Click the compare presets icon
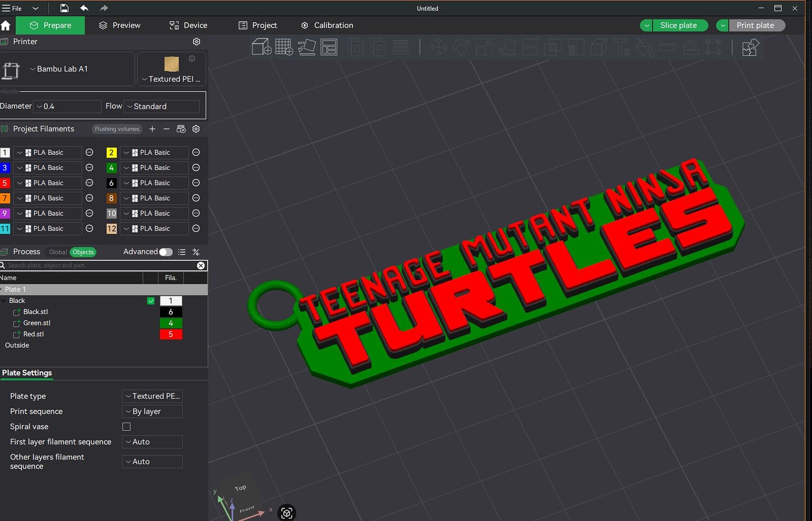This screenshot has width=812, height=521. (196, 252)
